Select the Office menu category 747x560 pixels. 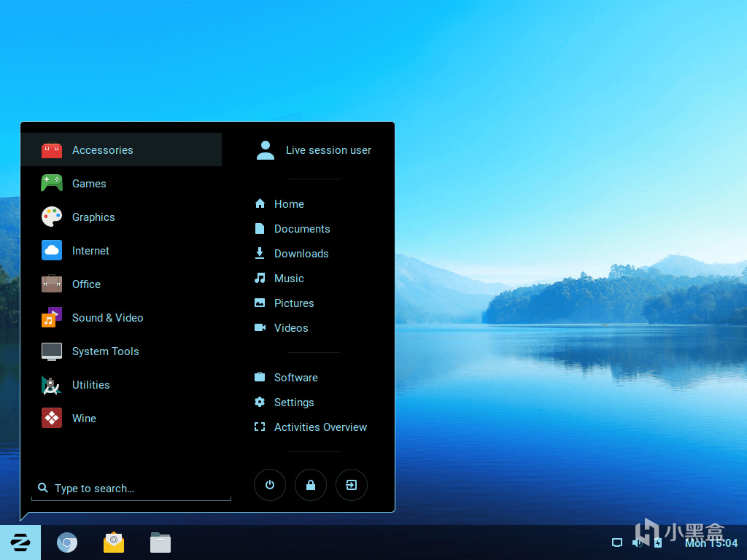122,284
